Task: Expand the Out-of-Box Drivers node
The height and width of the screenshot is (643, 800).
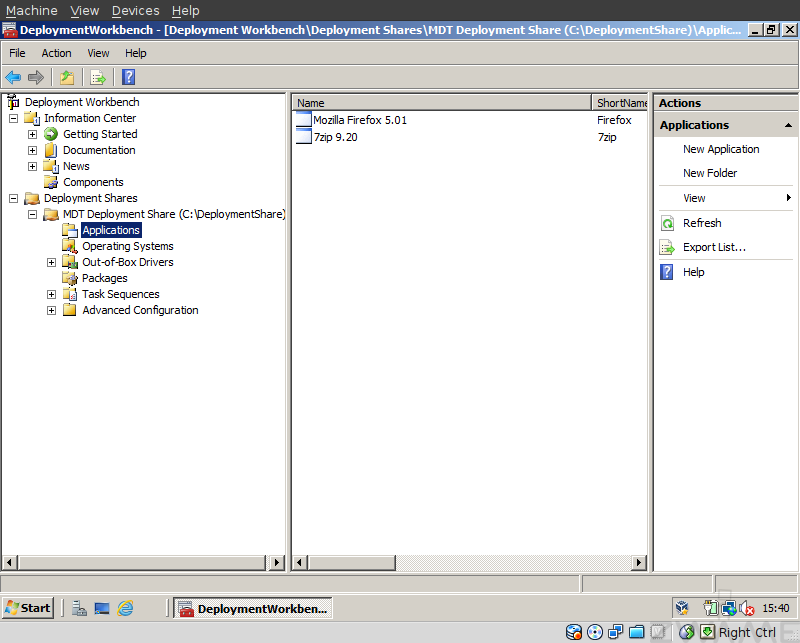Action: [x=51, y=262]
